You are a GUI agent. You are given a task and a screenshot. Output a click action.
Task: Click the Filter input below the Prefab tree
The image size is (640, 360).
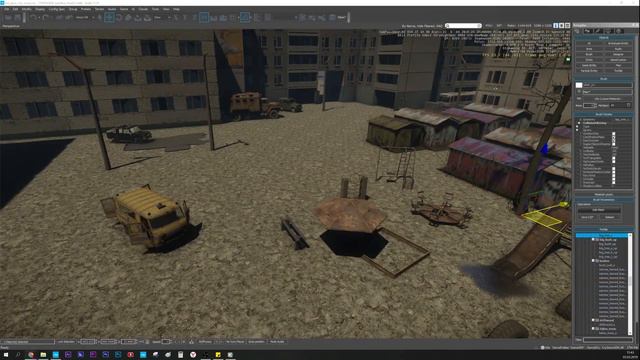608,340
